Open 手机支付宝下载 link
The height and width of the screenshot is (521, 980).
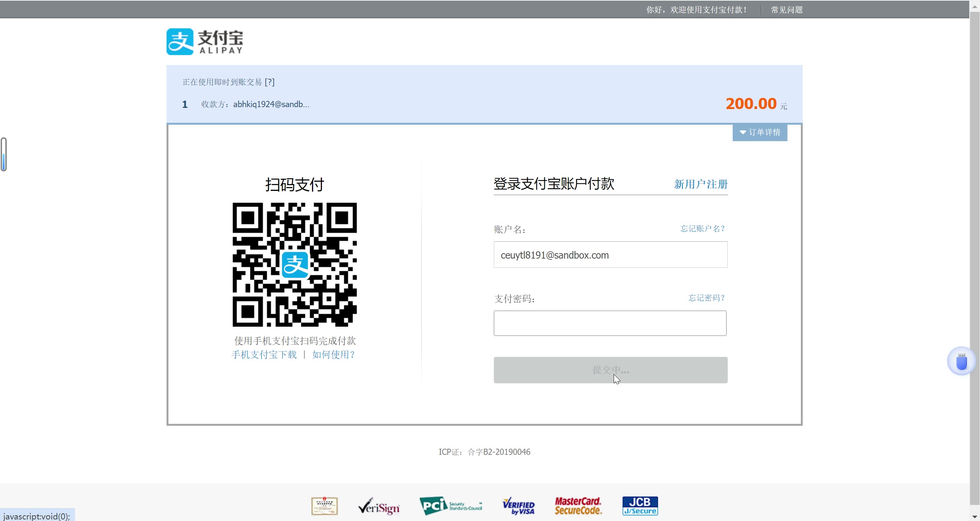(264, 355)
